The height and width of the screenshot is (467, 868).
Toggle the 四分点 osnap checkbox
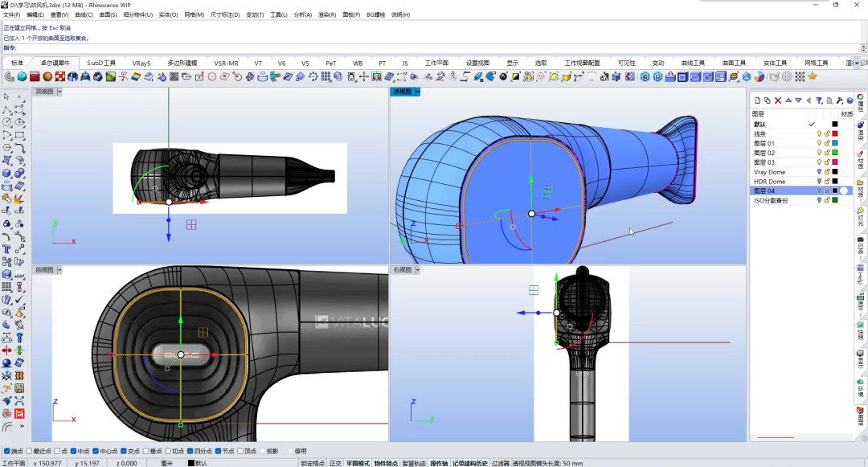coord(190,451)
